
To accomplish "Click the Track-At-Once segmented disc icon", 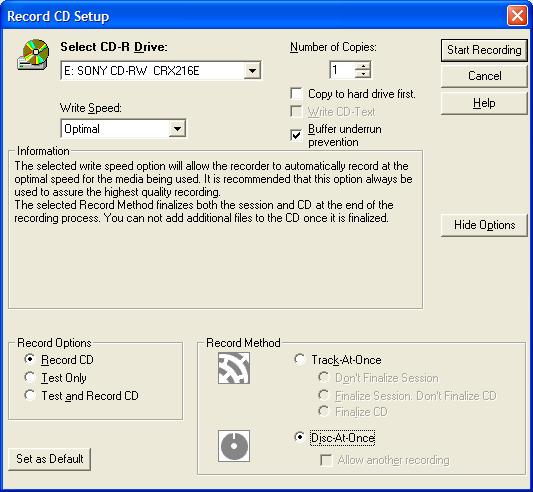I will [234, 368].
